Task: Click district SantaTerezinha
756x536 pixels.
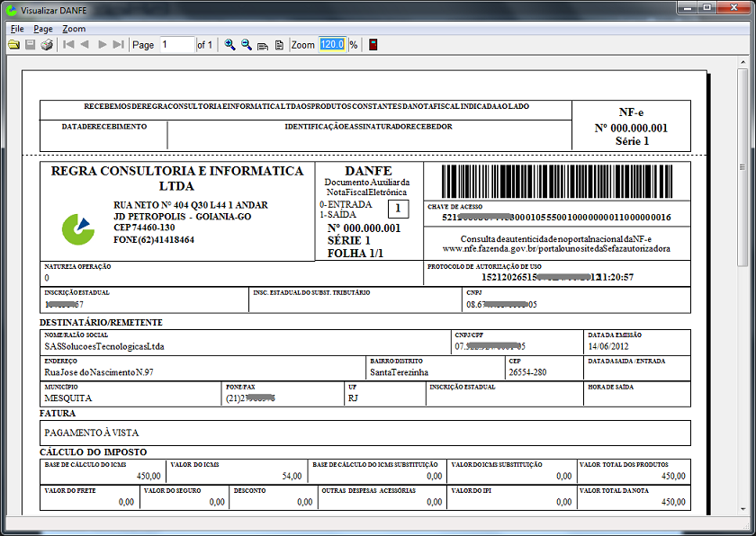Action: tap(400, 372)
